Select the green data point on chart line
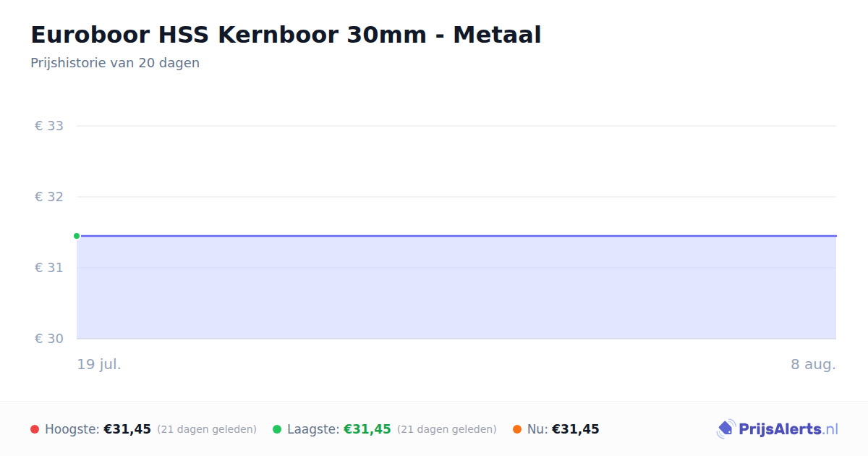This screenshot has height=456, width=868. point(77,236)
